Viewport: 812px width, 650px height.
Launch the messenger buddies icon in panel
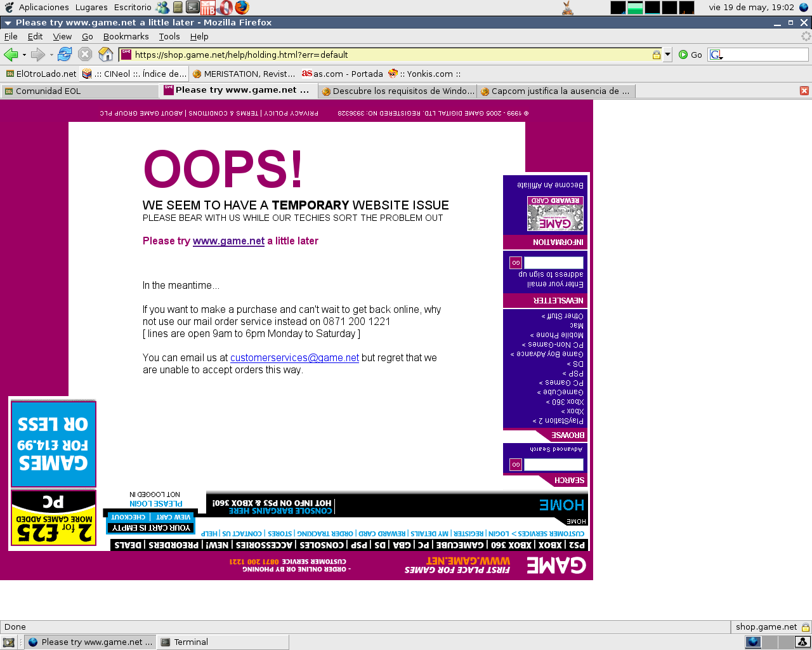click(163, 8)
